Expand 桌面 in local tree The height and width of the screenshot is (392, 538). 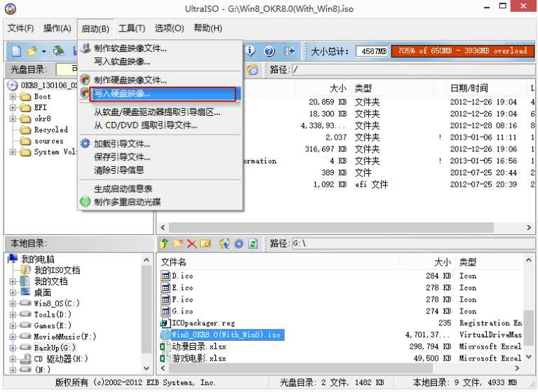point(13,292)
